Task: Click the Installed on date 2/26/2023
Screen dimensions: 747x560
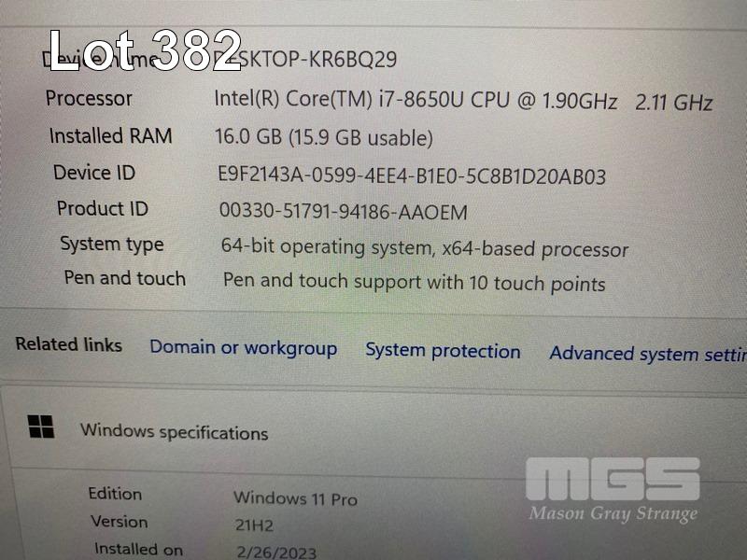Action: [x=276, y=552]
